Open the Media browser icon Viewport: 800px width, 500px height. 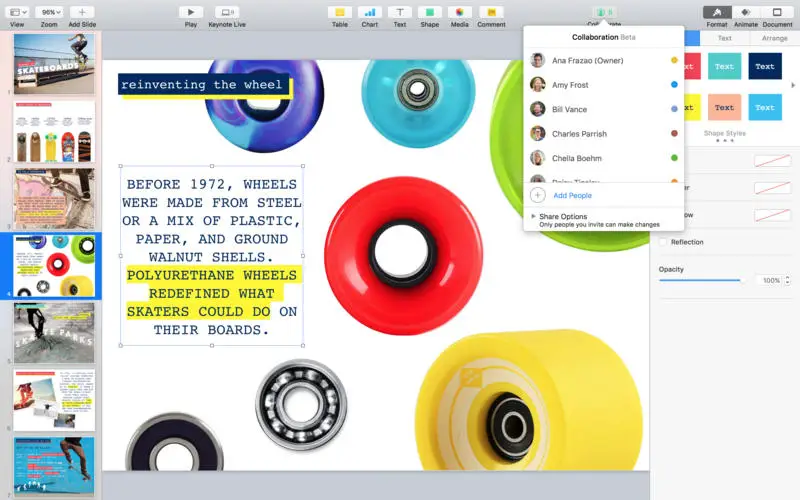[460, 12]
